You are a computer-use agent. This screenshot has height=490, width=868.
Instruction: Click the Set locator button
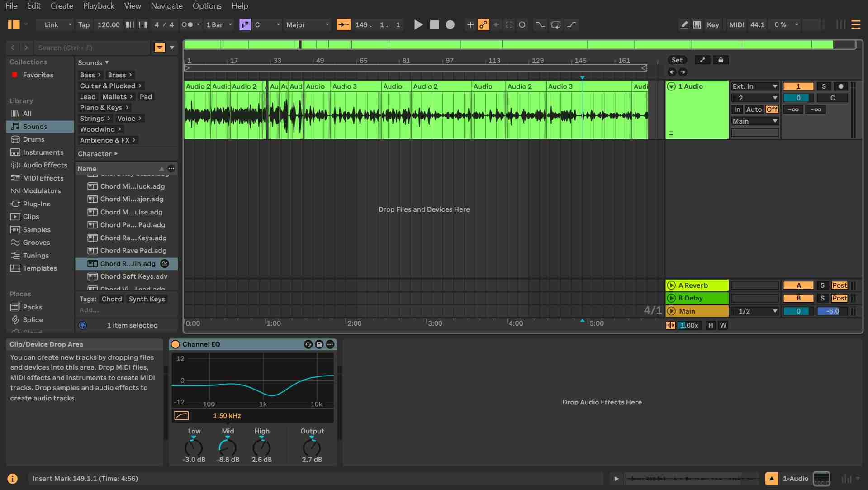677,60
